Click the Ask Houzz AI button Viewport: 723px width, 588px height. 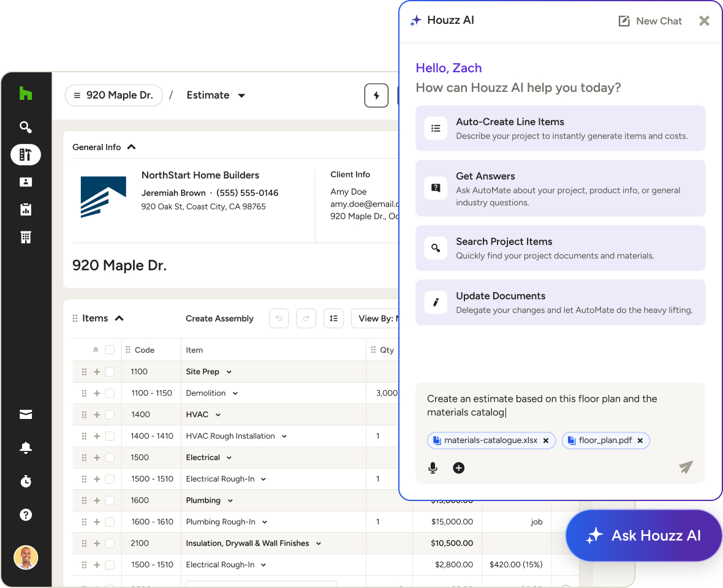click(x=644, y=535)
